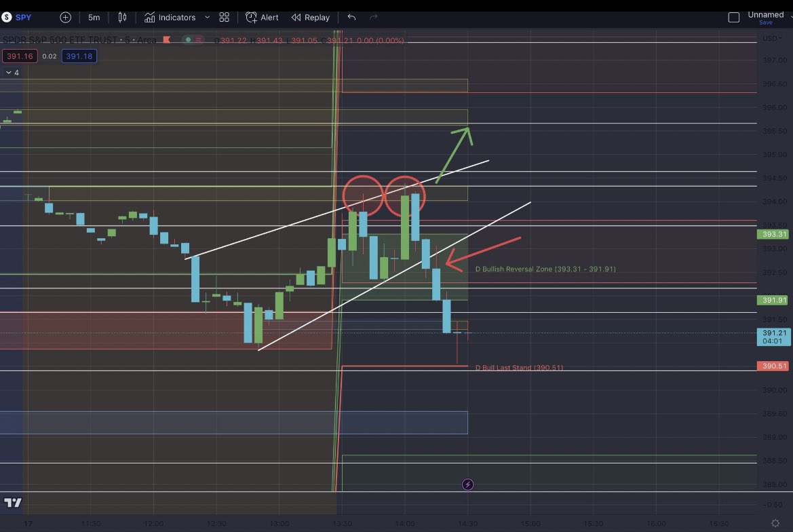793x532 pixels.
Task: Toggle the flag icon beside the ticker name
Action: point(167,40)
